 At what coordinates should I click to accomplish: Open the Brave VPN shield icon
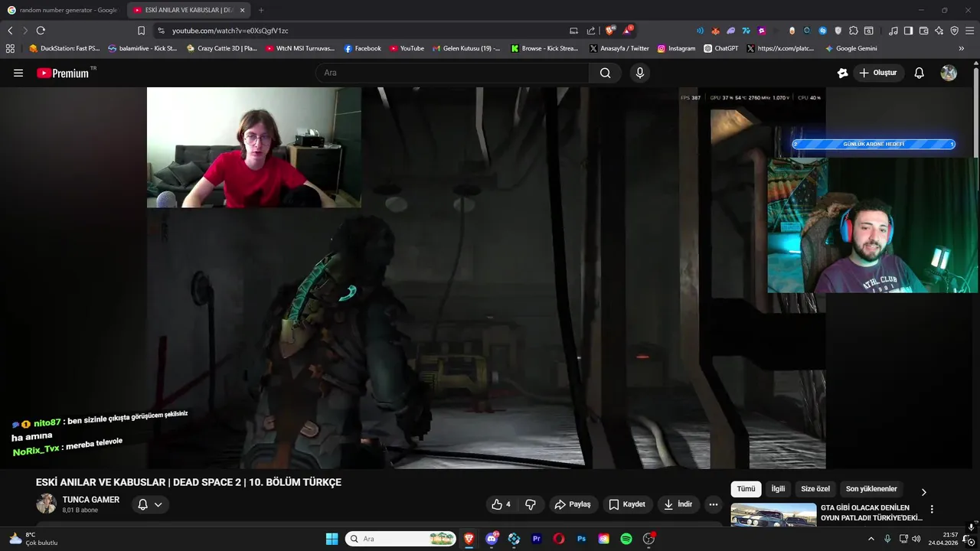[x=954, y=31]
